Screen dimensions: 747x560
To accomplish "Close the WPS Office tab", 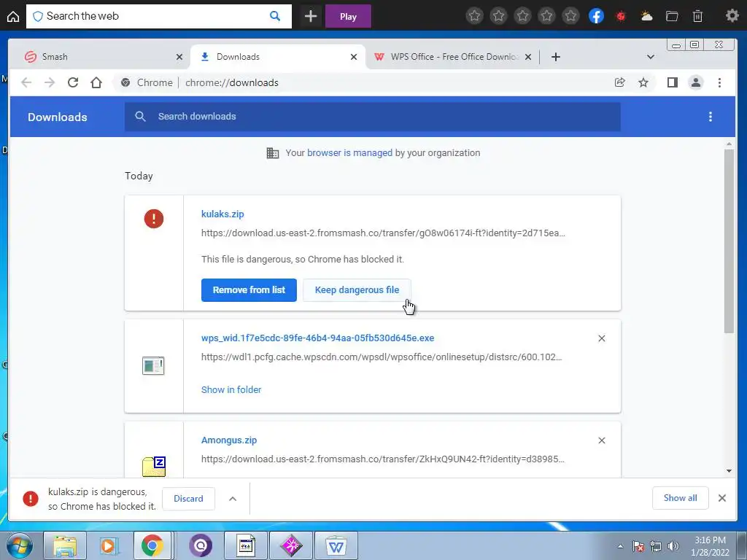I will (x=528, y=57).
